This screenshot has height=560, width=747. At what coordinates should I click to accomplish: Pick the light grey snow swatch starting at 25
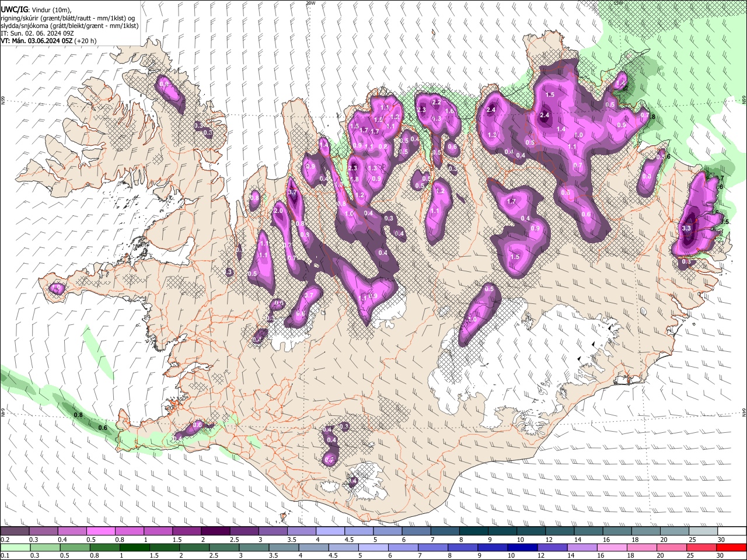(703, 531)
